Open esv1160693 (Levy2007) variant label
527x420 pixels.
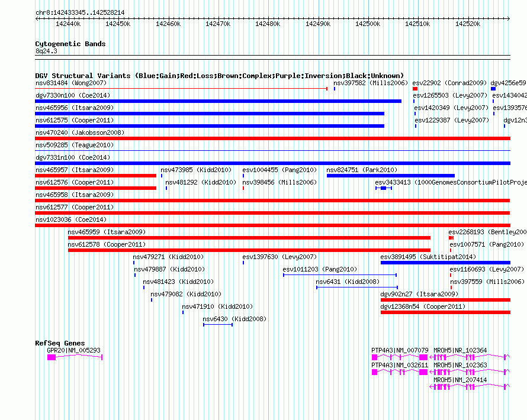coord(487,269)
